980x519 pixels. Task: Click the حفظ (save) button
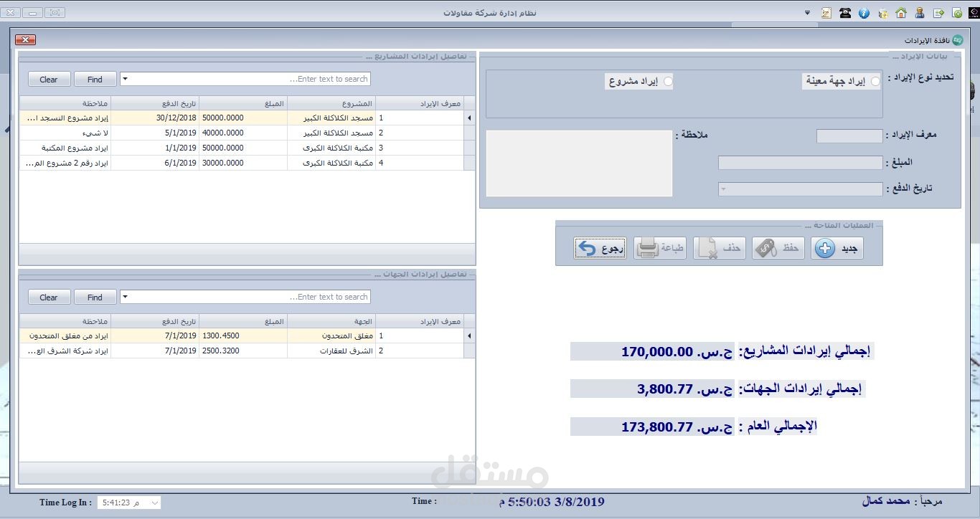pyautogui.click(x=778, y=248)
